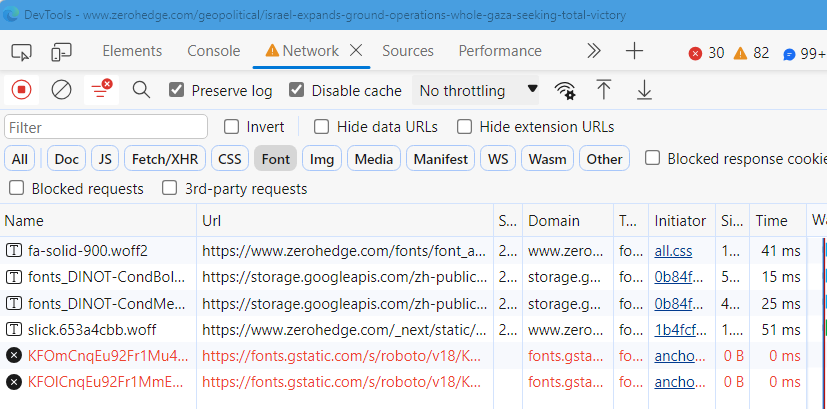Click Edge icon in DevTools title bar

(11, 14)
